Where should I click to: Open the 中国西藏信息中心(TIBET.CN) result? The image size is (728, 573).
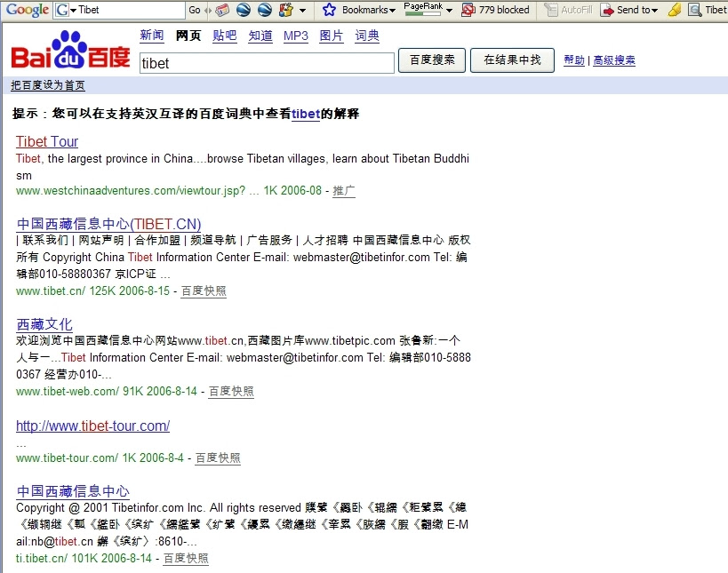tap(108, 224)
